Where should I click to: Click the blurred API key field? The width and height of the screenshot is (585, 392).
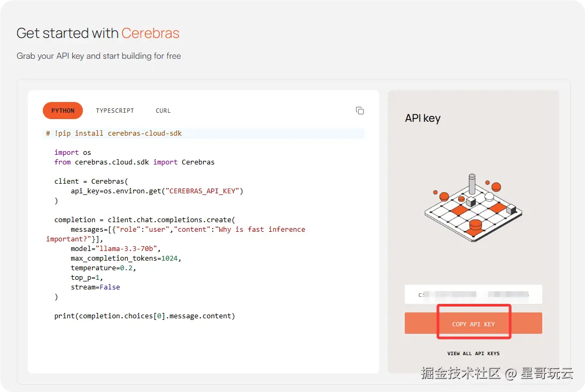(x=473, y=294)
